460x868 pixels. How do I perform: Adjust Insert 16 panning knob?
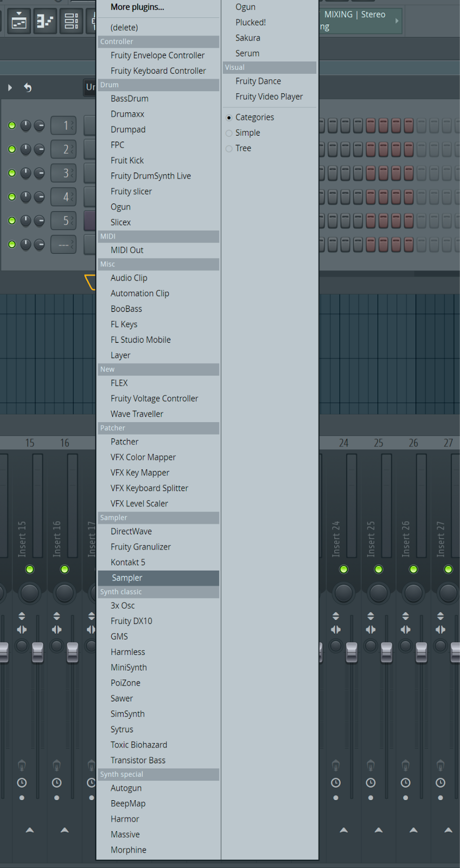(x=65, y=593)
